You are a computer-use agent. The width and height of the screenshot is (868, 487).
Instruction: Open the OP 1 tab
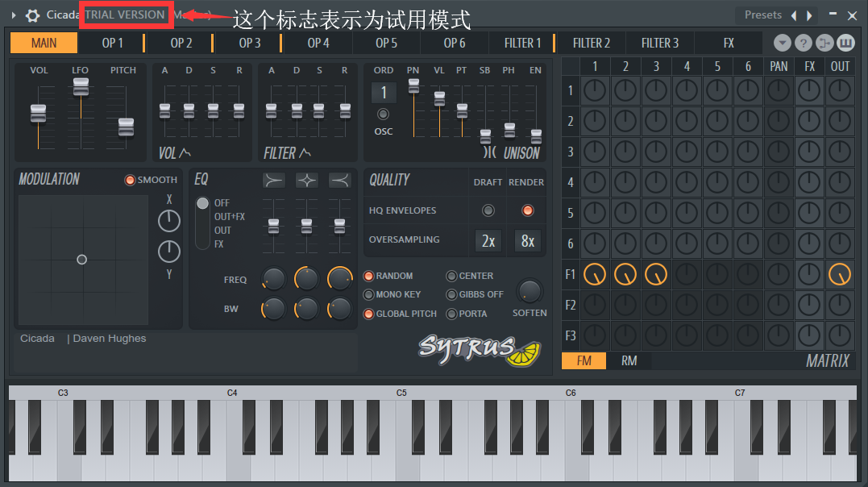click(x=112, y=43)
